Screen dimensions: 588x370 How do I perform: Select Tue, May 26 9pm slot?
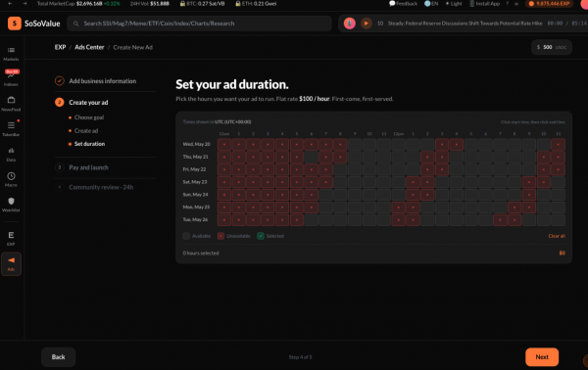pos(529,220)
